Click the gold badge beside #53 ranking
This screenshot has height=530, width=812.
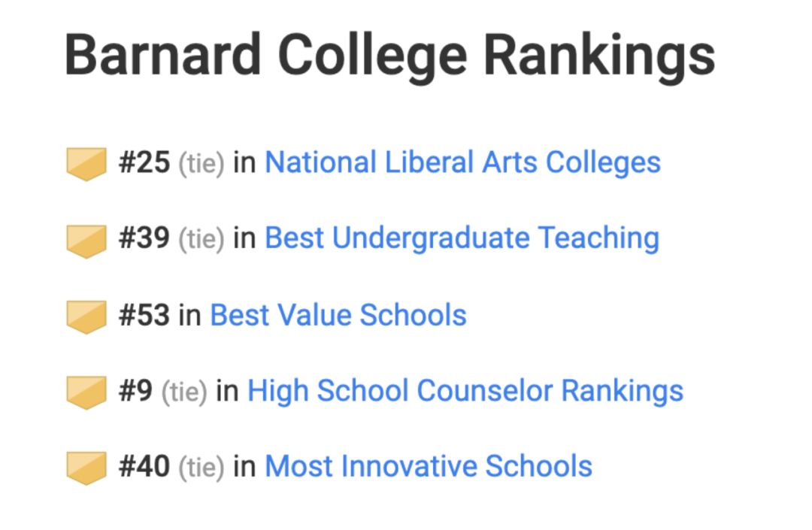click(86, 316)
